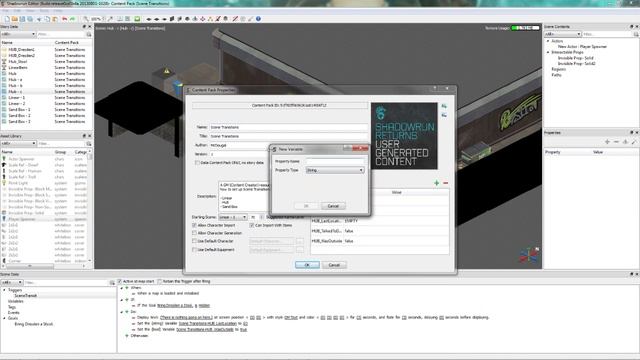Click lower image icon beside content pack thumbnail
The height and width of the screenshot is (360, 640).
pyautogui.click(x=444, y=115)
